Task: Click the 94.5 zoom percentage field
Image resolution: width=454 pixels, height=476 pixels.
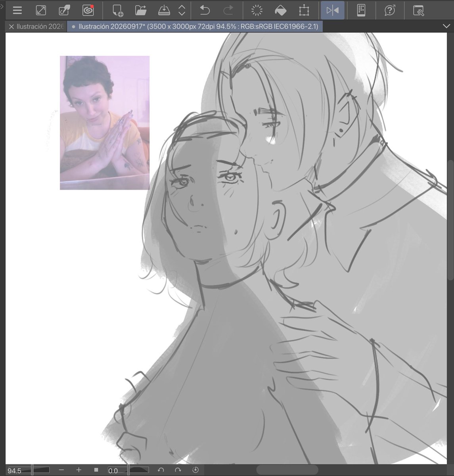Action: click(15, 470)
